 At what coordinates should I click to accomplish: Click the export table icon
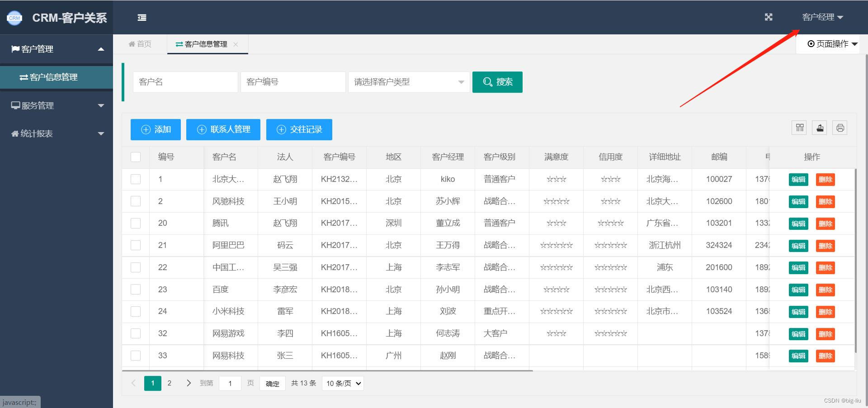coord(820,128)
